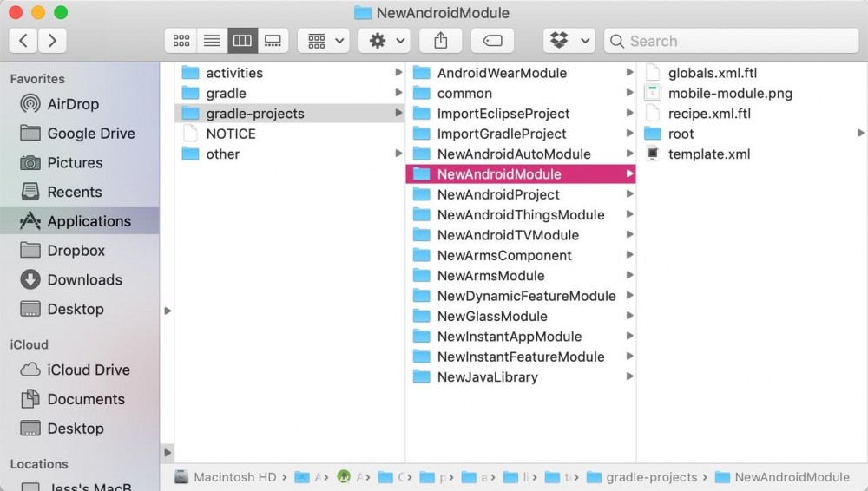868x491 pixels.
Task: Select the NewAndroidAutoModule folder
Action: [520, 154]
